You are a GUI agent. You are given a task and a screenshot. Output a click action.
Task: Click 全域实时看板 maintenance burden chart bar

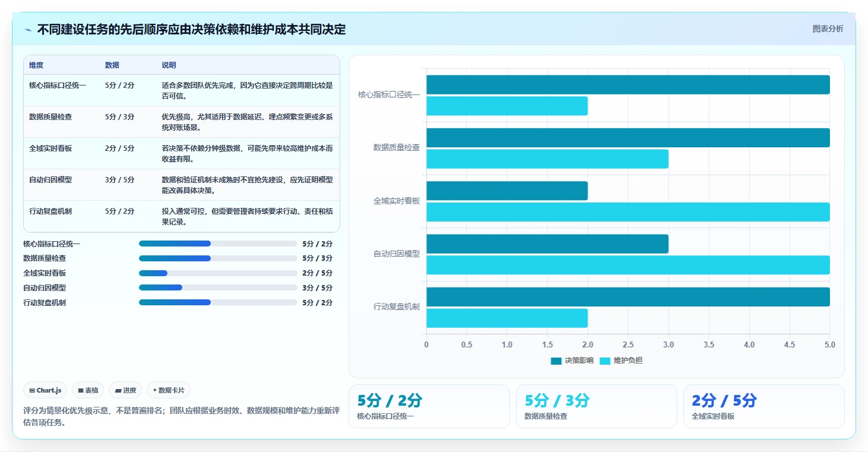tap(628, 212)
